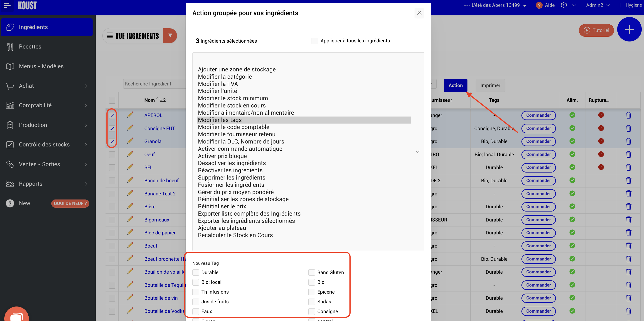Uncheck the Consigne FUT row checkbox
This screenshot has height=321, width=644.
point(112,128)
